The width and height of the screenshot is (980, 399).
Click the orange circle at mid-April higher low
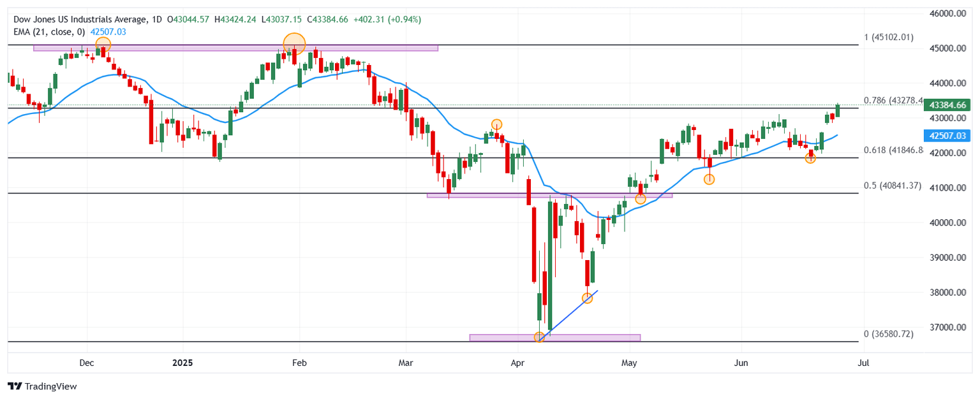point(588,298)
